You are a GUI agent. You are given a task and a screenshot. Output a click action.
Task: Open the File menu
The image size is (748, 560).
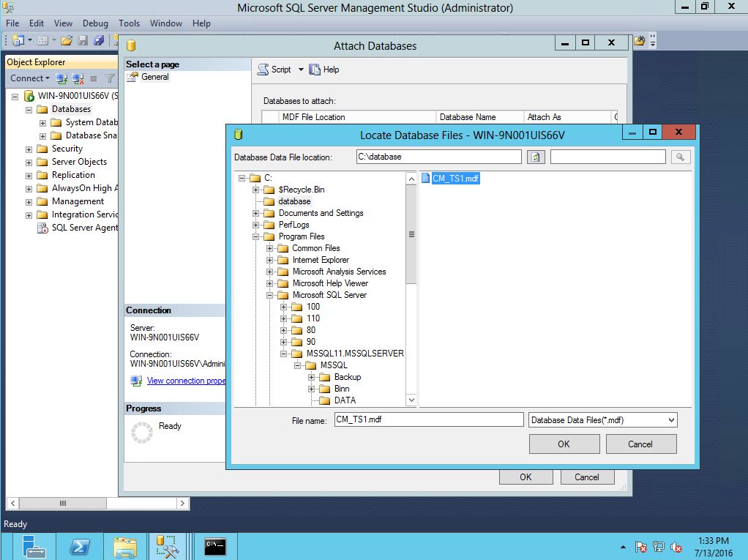coord(12,23)
